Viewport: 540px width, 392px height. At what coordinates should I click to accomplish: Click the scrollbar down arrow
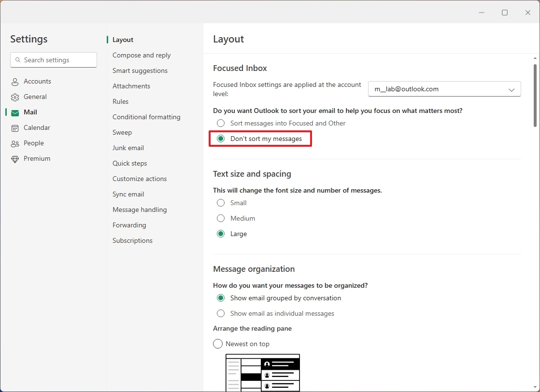(535, 387)
